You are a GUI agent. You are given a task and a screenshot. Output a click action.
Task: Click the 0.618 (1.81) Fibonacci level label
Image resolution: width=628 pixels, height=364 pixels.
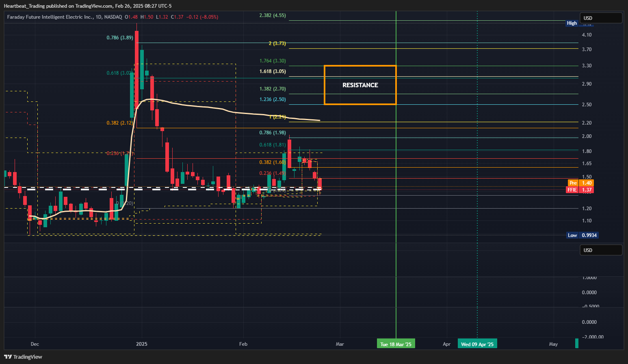click(x=273, y=145)
